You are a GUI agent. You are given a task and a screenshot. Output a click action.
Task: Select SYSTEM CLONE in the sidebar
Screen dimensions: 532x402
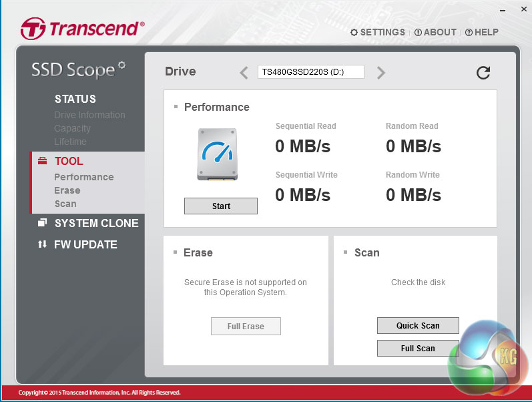click(x=96, y=223)
